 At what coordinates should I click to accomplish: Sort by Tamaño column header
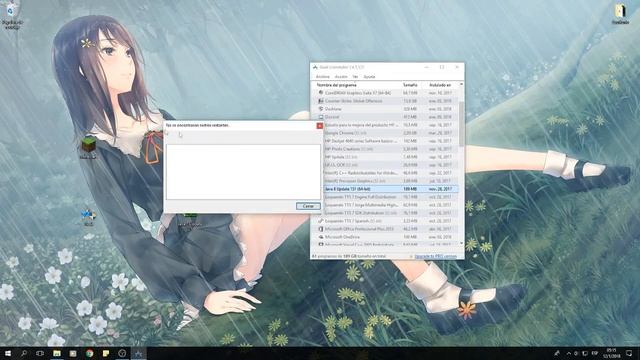[410, 85]
